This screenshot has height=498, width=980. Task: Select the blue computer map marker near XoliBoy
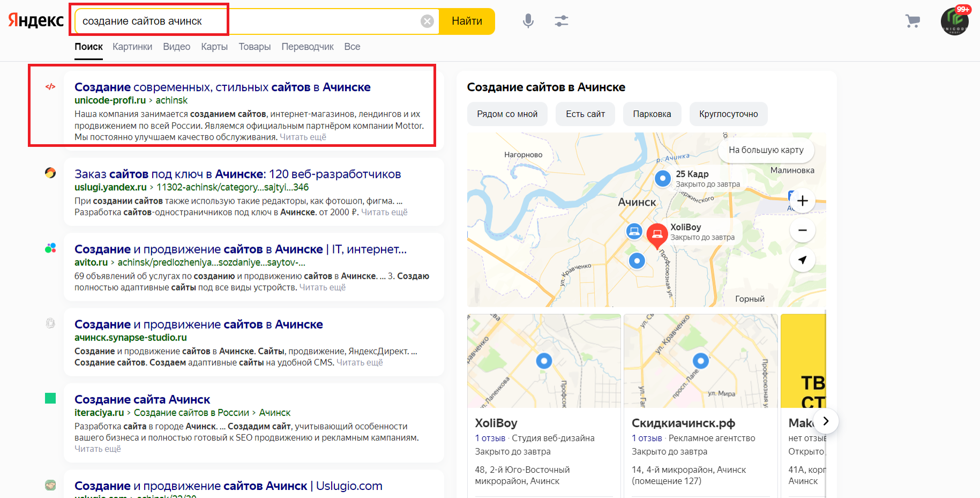[634, 232]
